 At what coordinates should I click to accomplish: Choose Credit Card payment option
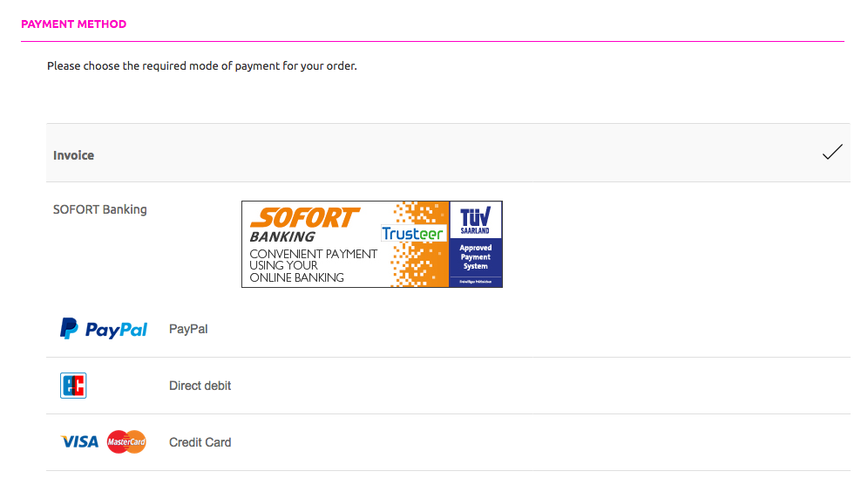click(x=200, y=442)
